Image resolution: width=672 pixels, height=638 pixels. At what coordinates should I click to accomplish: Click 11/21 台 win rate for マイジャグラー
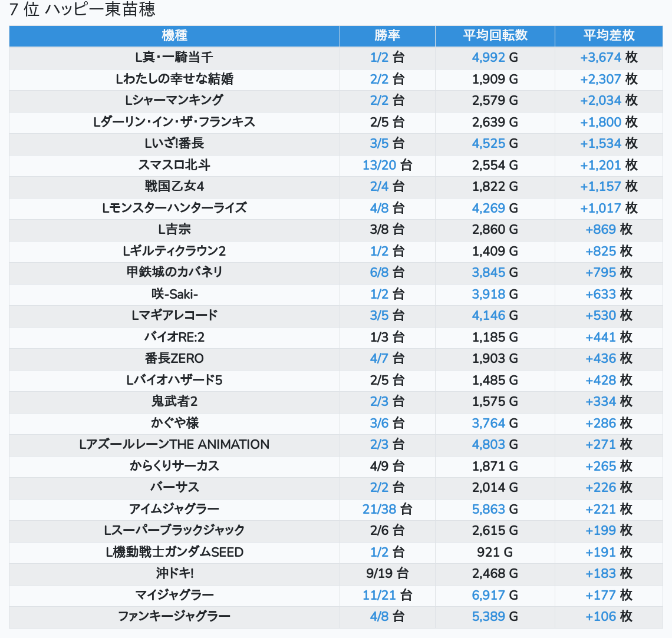(387, 595)
